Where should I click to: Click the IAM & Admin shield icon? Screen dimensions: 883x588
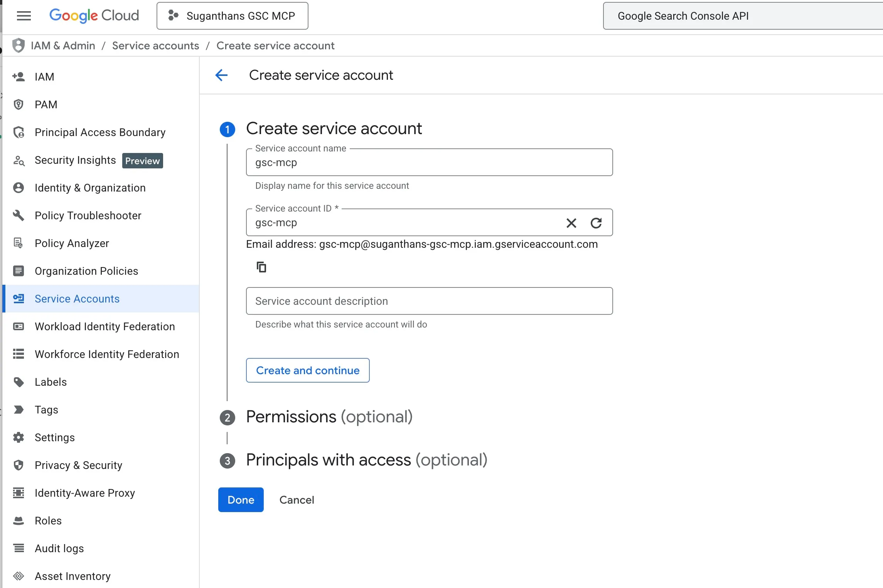19,45
